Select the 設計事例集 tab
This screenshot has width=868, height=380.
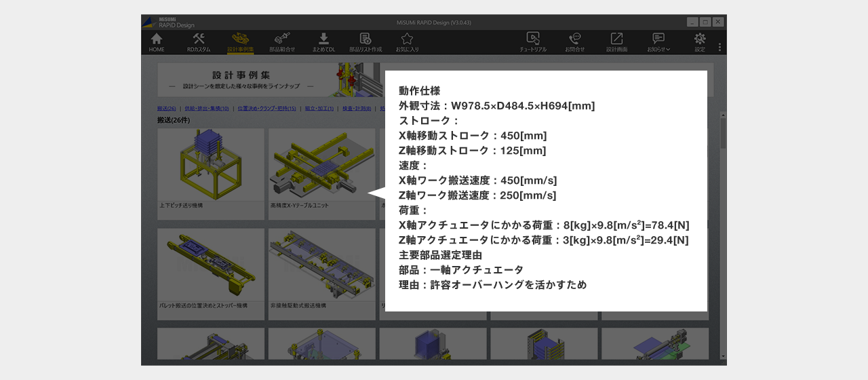pos(240,42)
